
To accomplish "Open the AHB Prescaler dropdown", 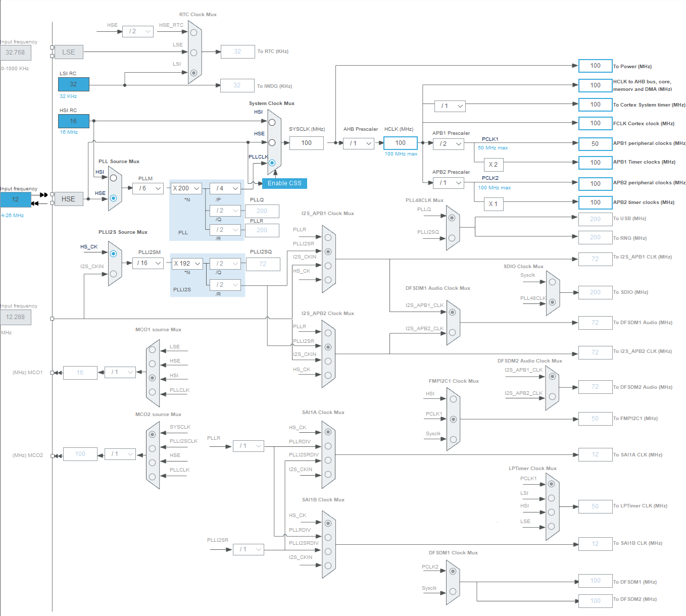I will [x=359, y=143].
